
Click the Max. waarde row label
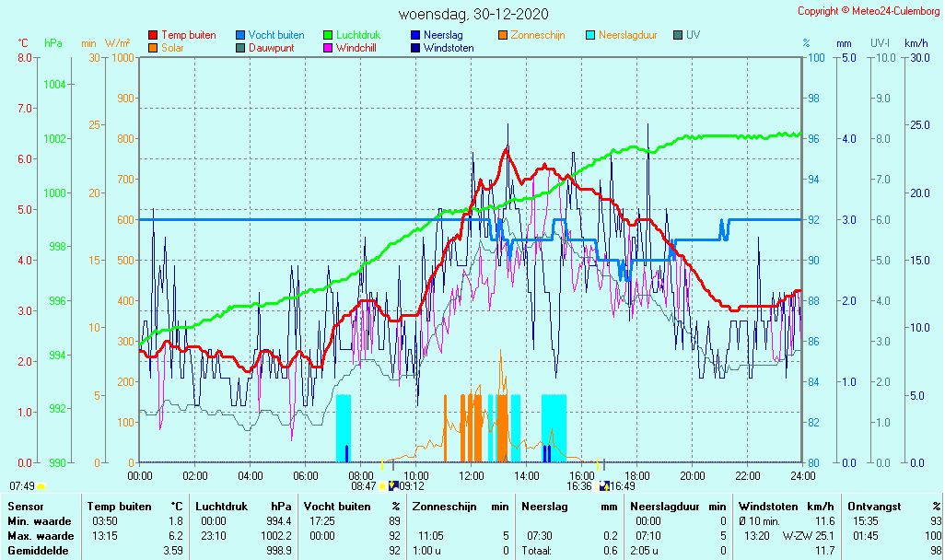(x=41, y=535)
